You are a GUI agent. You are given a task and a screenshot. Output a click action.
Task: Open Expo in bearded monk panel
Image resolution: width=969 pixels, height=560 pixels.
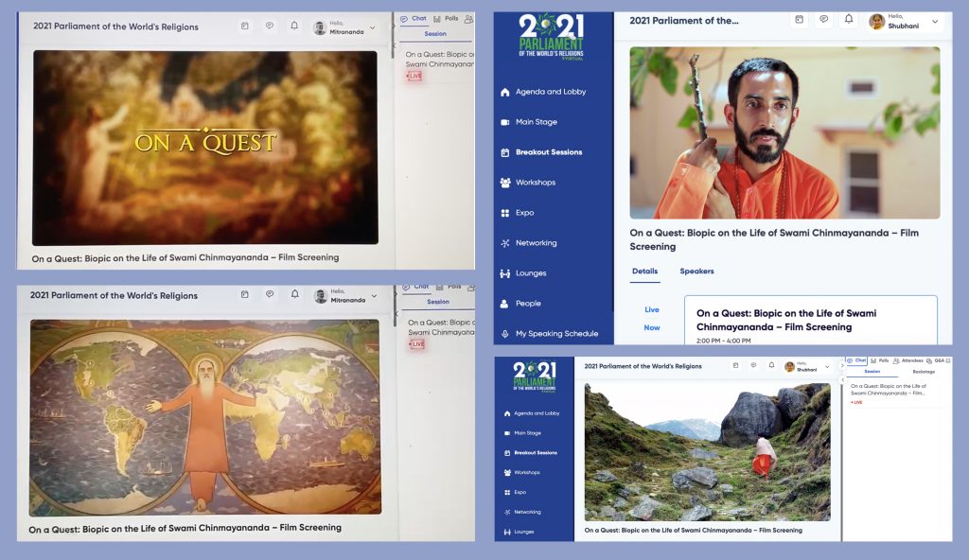pyautogui.click(x=518, y=213)
